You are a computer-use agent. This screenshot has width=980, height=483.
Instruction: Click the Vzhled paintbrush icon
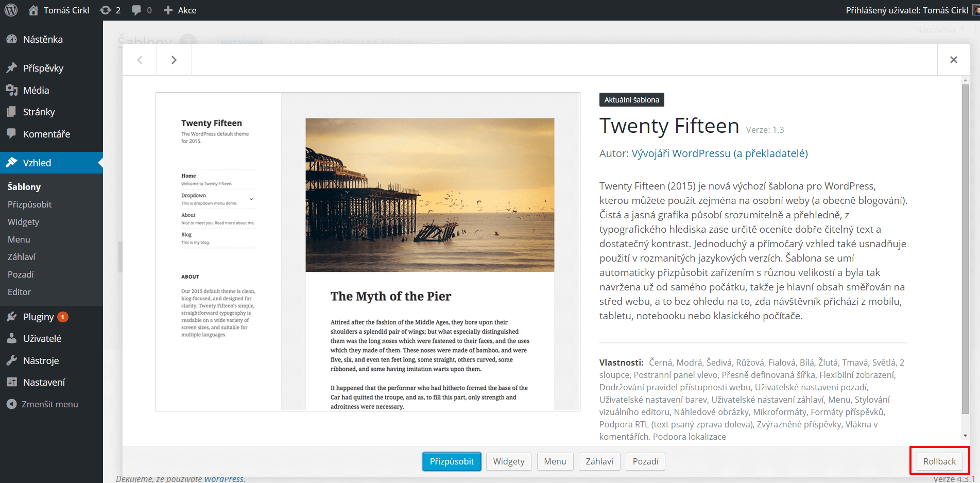tap(11, 163)
